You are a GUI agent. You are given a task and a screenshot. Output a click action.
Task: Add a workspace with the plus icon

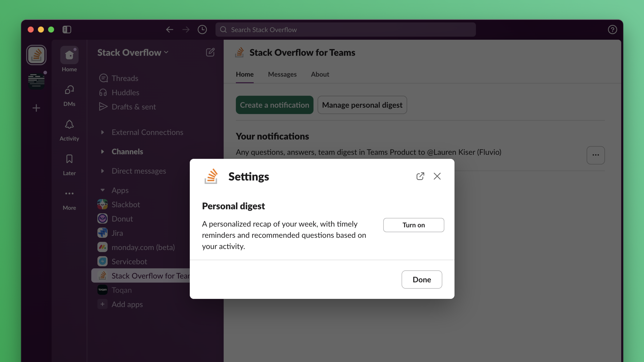pyautogui.click(x=36, y=108)
